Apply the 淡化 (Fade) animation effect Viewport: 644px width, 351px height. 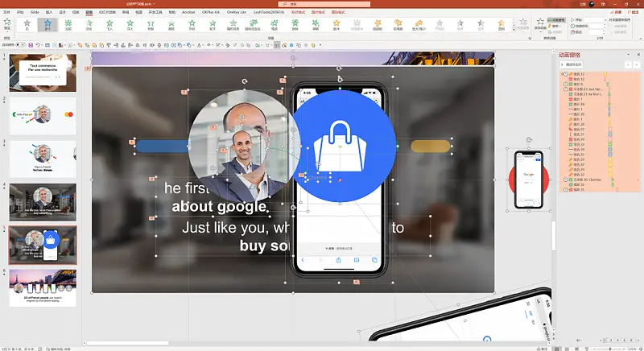click(x=89, y=25)
